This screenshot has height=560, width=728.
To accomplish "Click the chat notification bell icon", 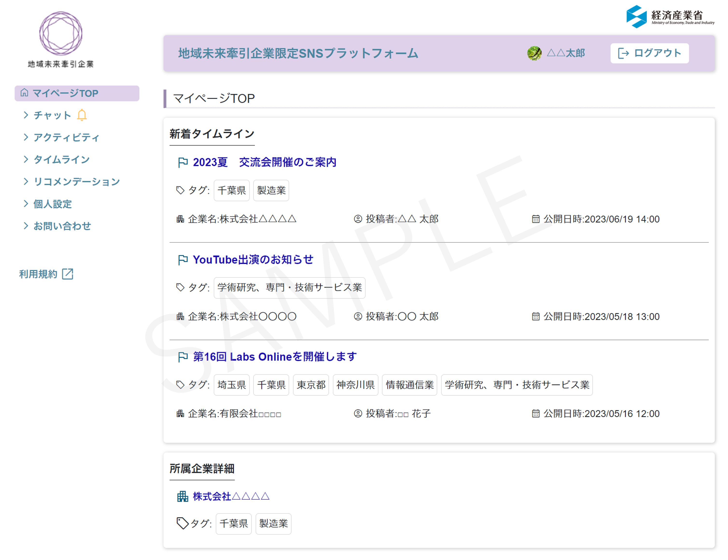I will 82,115.
